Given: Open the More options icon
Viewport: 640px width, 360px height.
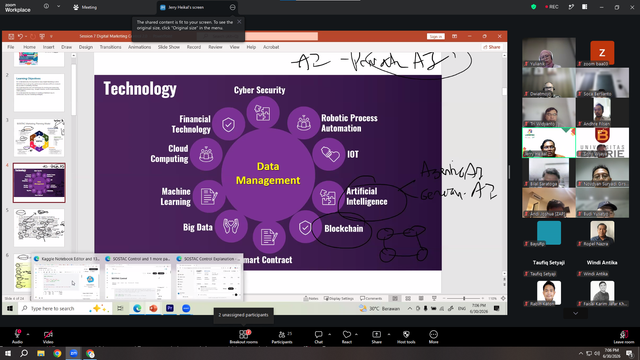Looking at the screenshot, I should tap(433, 336).
